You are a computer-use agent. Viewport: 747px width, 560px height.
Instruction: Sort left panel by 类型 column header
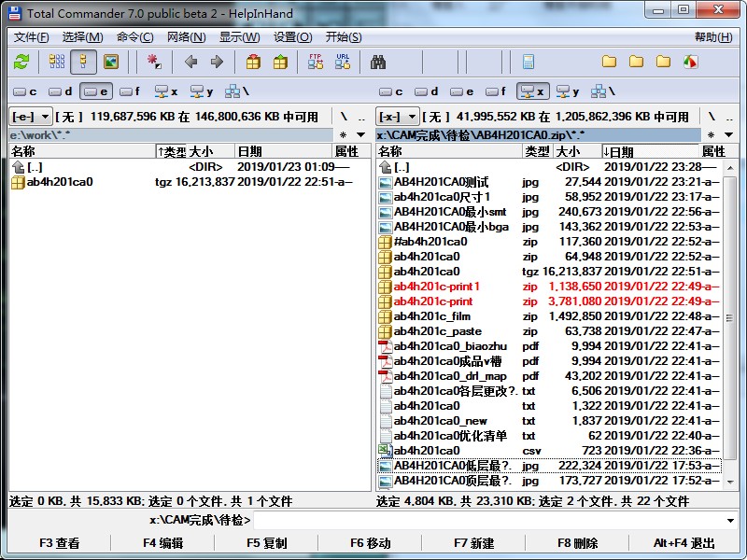(171, 151)
